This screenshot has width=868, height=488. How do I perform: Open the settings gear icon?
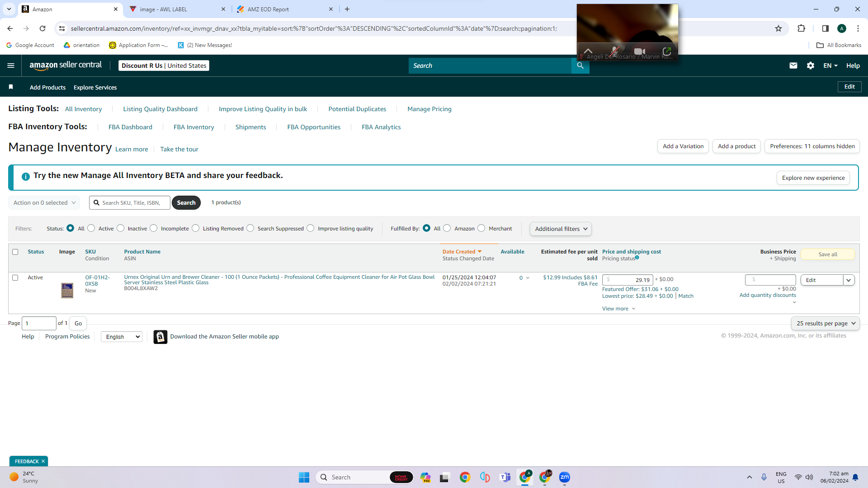811,66
